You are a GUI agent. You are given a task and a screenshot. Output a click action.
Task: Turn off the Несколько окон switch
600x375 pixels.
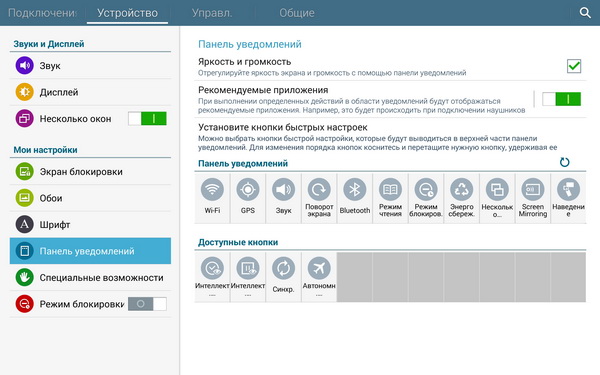147,119
